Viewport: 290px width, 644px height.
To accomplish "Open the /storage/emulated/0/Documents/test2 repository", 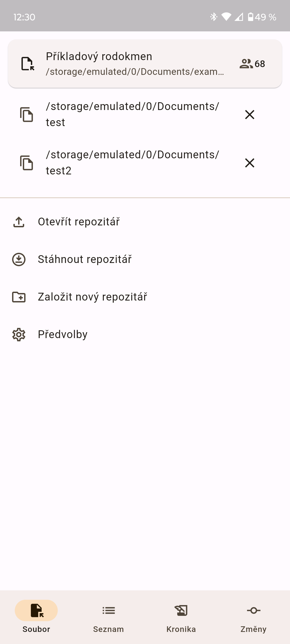I will [132, 163].
